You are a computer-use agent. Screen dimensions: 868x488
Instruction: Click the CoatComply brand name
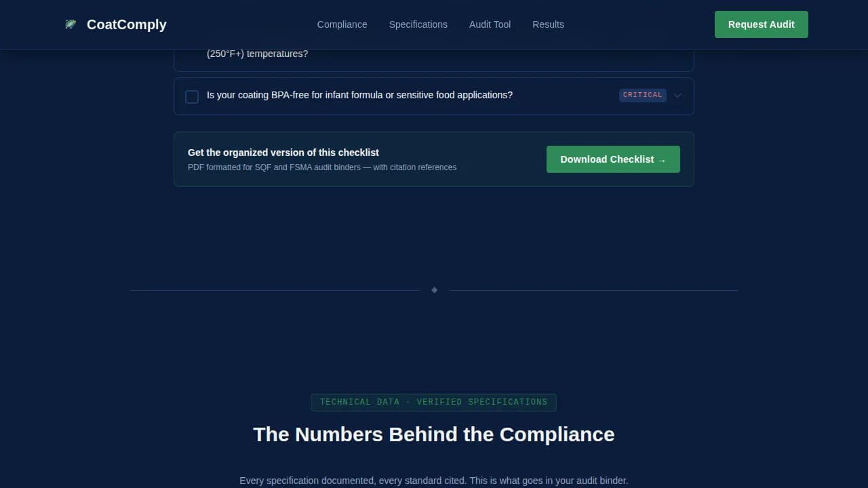tap(126, 24)
